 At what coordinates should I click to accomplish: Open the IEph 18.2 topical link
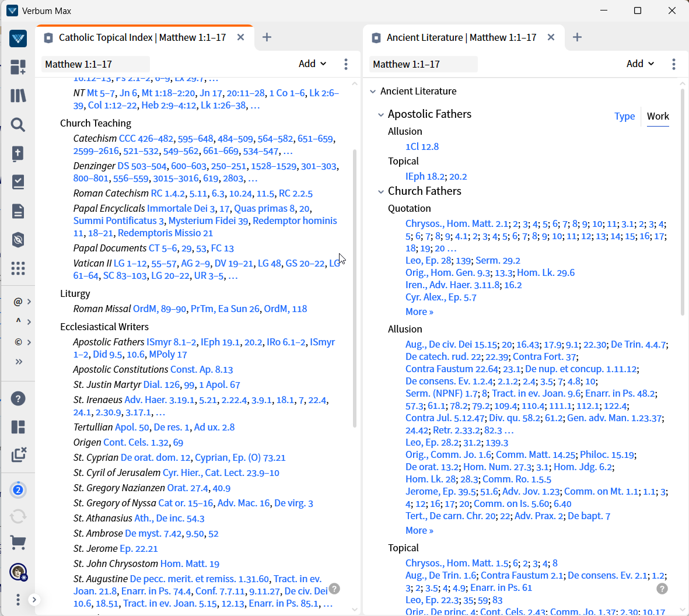point(425,177)
